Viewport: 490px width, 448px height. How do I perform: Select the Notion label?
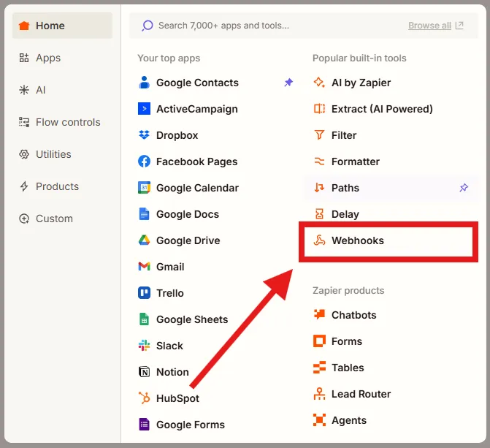click(172, 372)
